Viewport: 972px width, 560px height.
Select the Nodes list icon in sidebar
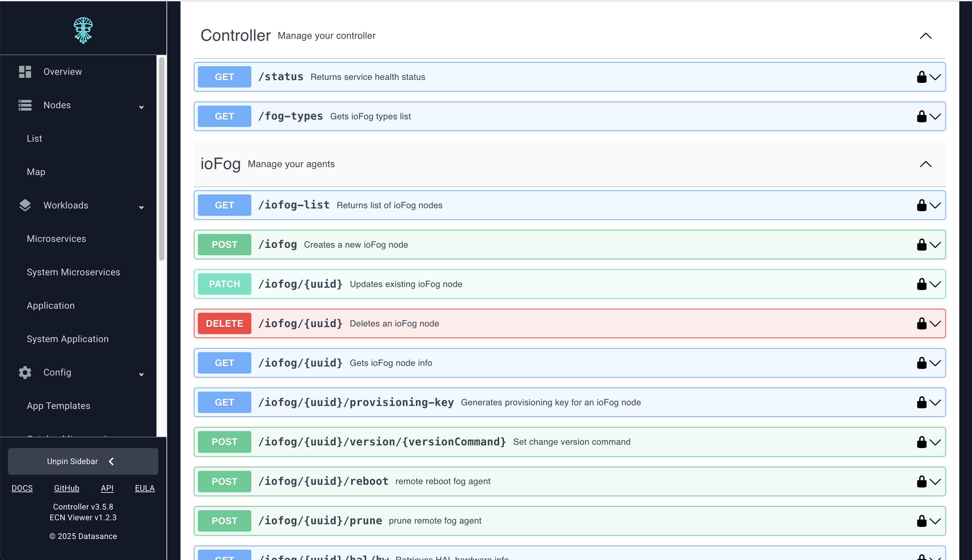[25, 105]
